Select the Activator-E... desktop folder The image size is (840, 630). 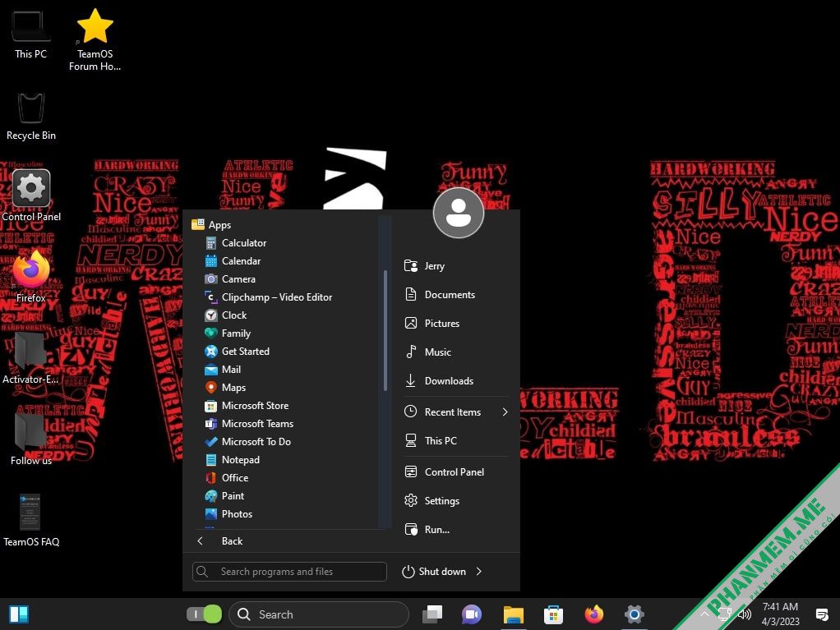point(30,358)
